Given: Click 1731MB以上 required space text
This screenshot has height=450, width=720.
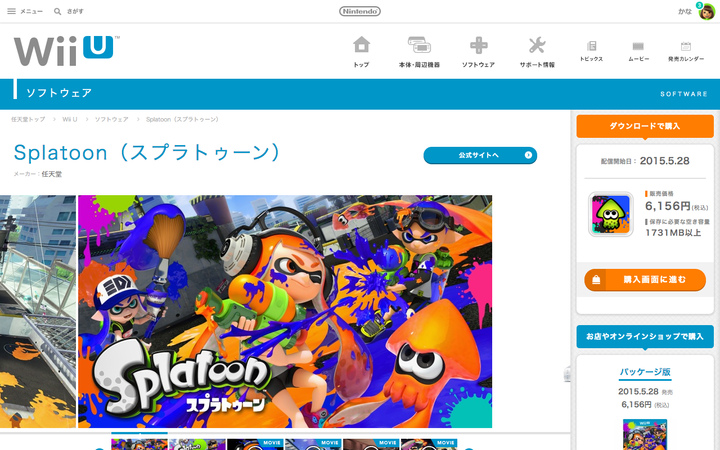Looking at the screenshot, I should click(673, 233).
